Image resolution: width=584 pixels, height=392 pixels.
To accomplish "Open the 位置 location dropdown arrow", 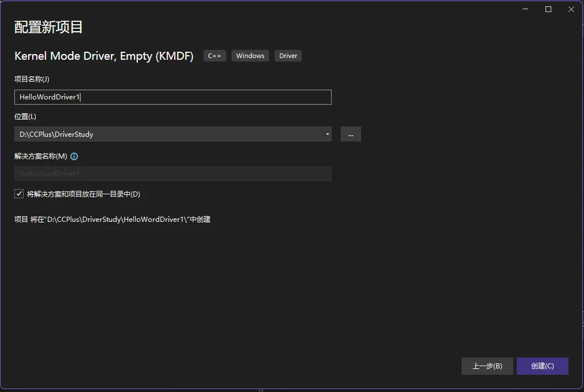I will tap(328, 134).
